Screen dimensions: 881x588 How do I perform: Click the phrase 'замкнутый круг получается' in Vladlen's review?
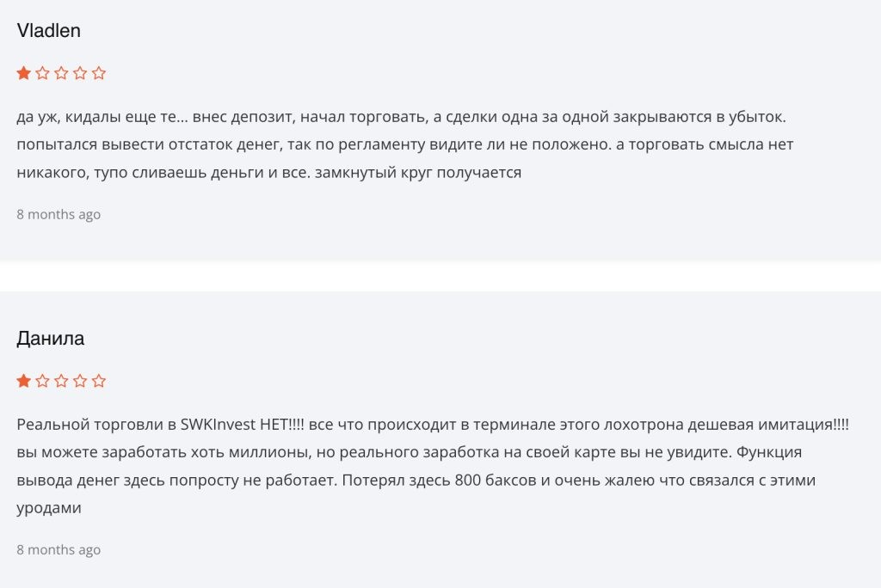click(x=418, y=173)
